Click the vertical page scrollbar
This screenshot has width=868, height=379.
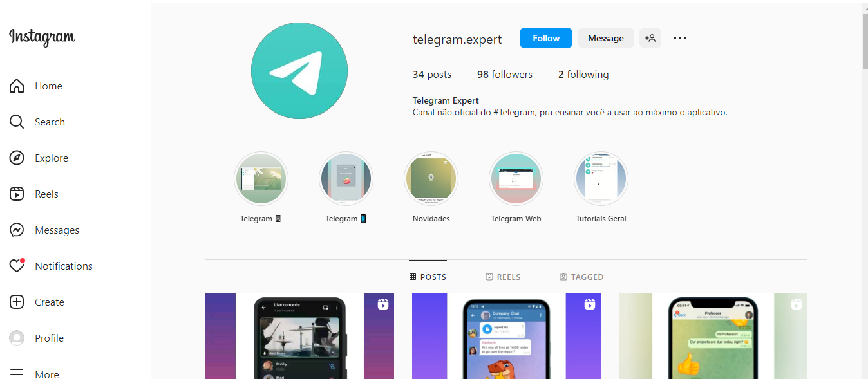[865, 41]
